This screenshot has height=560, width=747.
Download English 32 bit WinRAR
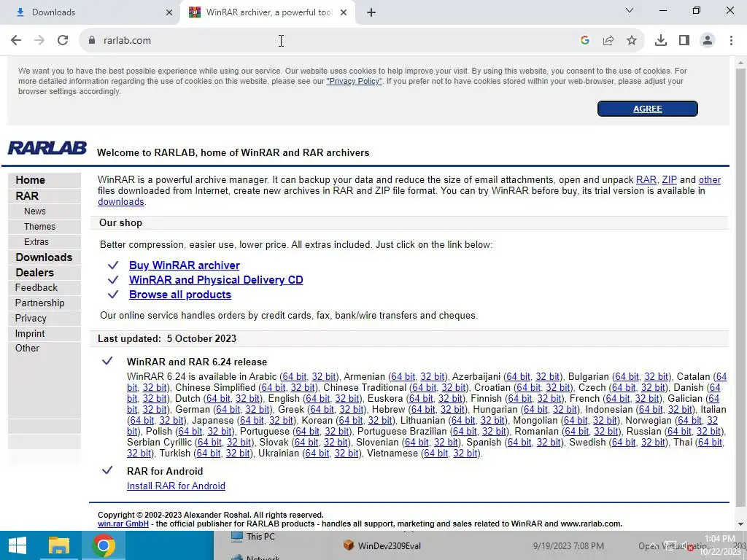(347, 399)
